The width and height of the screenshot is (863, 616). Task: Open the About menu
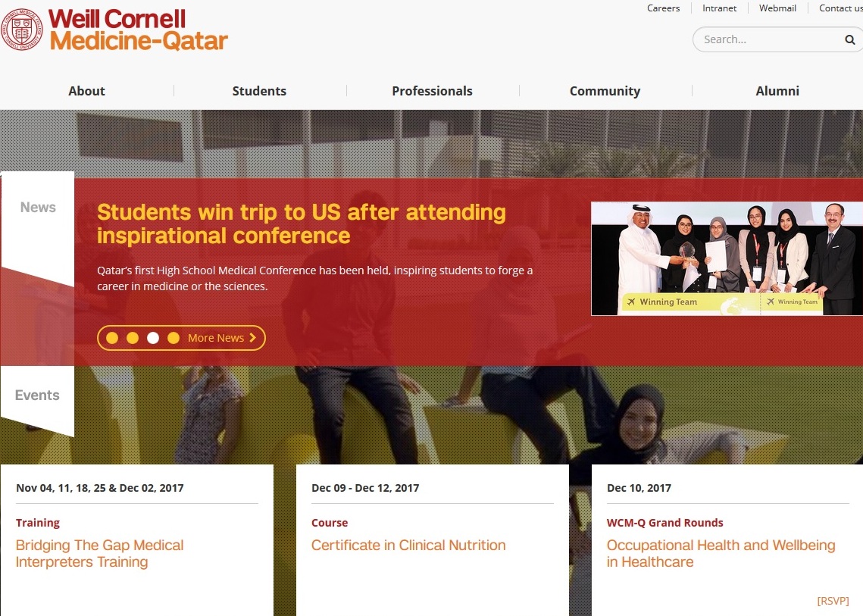point(86,91)
